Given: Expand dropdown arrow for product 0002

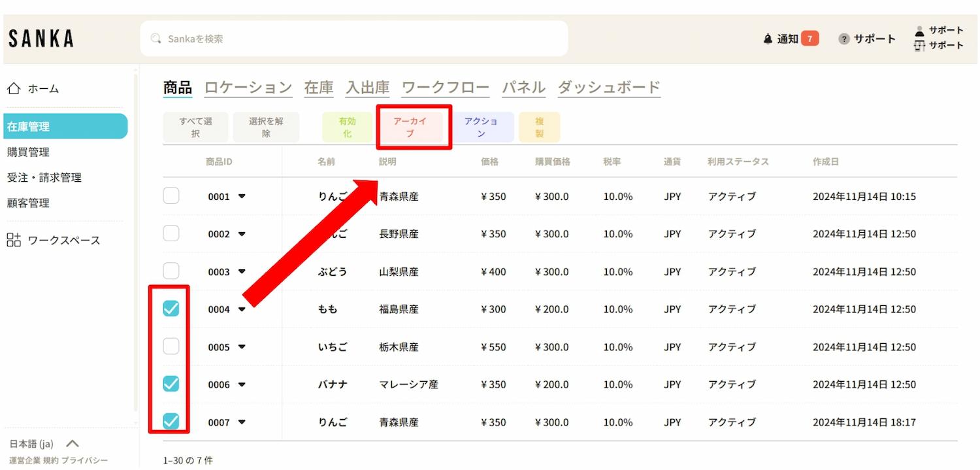Looking at the screenshot, I should [x=242, y=233].
